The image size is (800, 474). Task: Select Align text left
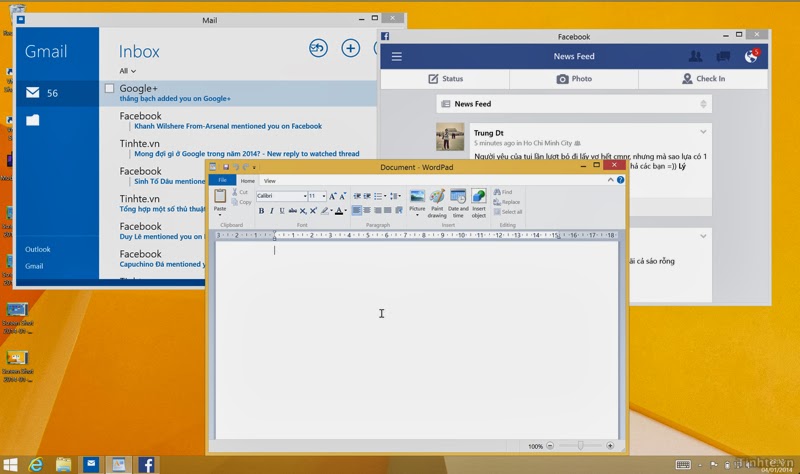coord(356,210)
